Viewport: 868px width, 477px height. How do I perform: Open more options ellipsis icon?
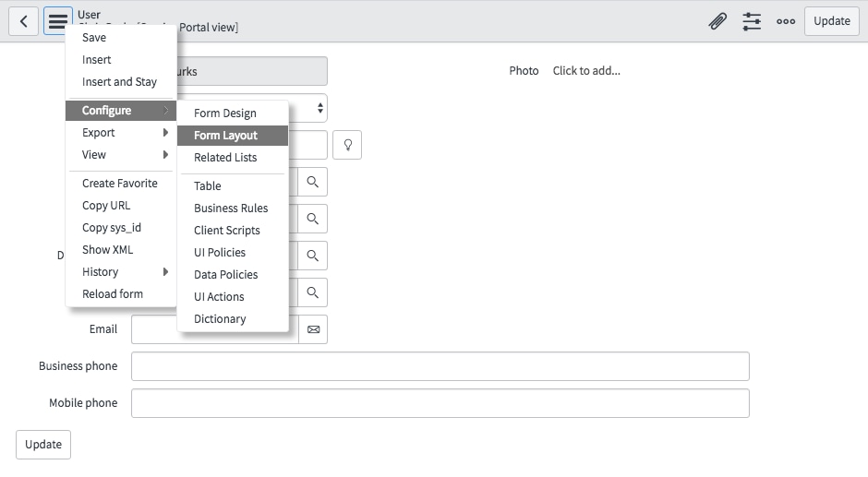coord(786,21)
